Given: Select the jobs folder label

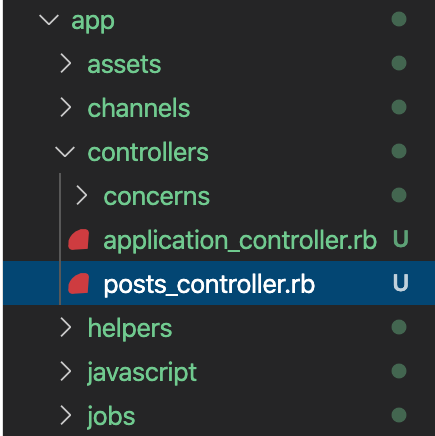Looking at the screenshot, I should tap(111, 417).
